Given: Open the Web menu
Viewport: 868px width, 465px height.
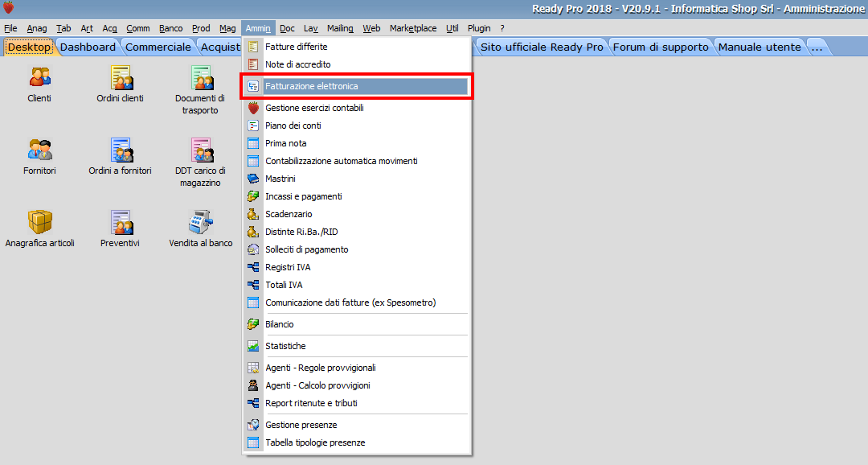Looking at the screenshot, I should tap(371, 28).
